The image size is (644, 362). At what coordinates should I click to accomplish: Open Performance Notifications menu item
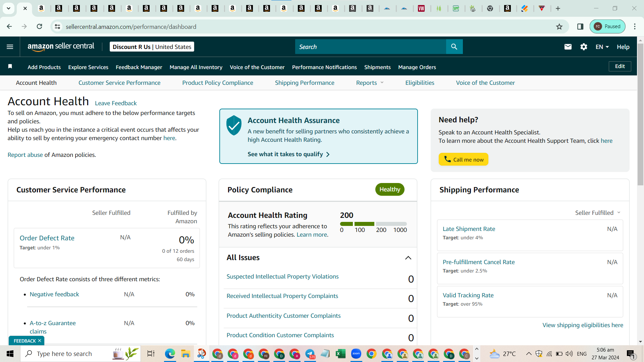(x=324, y=67)
